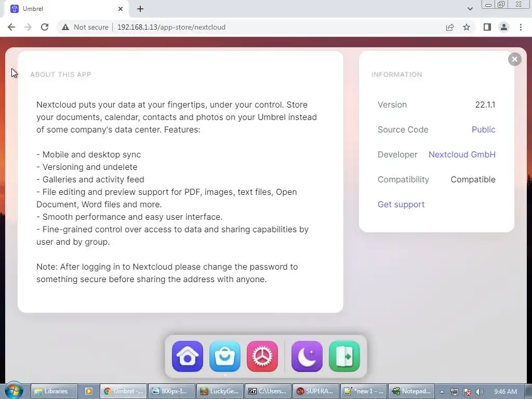Click the green Log out dock icon
The width and height of the screenshot is (532, 399).
pos(344,356)
